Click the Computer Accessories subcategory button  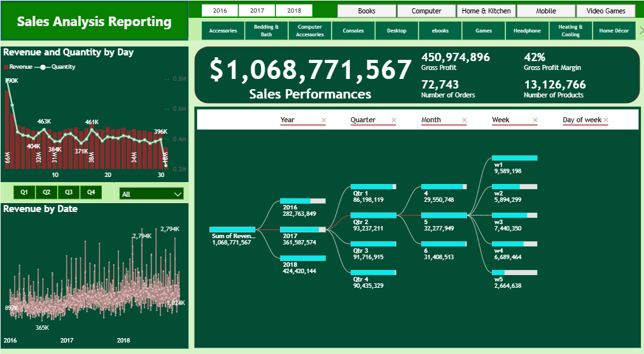click(x=310, y=31)
